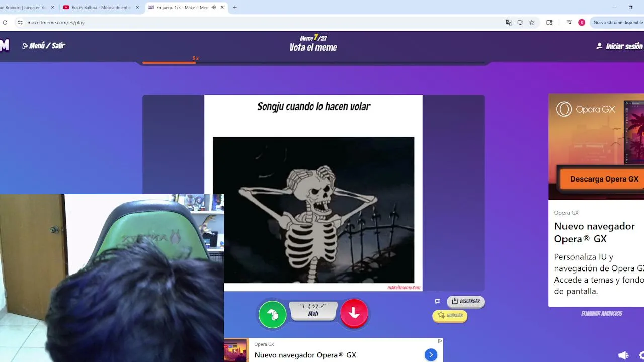
Task: Vote Meh on the current meme
Action: (313, 311)
